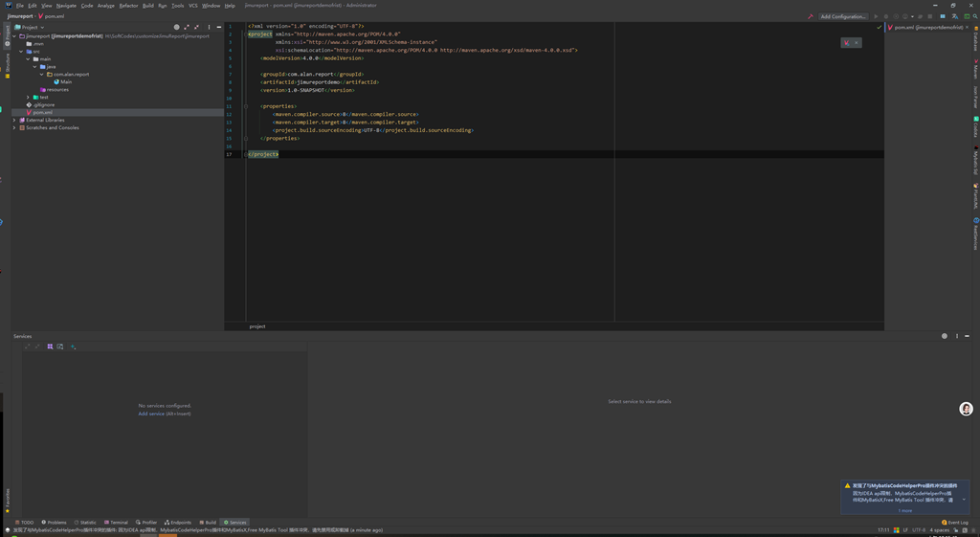This screenshot has height=537, width=980.
Task: Open the Add Configuration dropdown
Action: click(x=844, y=16)
